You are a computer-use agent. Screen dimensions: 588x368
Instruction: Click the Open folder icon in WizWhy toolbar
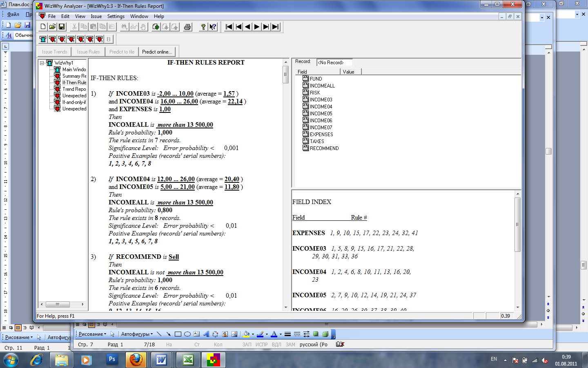pos(52,27)
